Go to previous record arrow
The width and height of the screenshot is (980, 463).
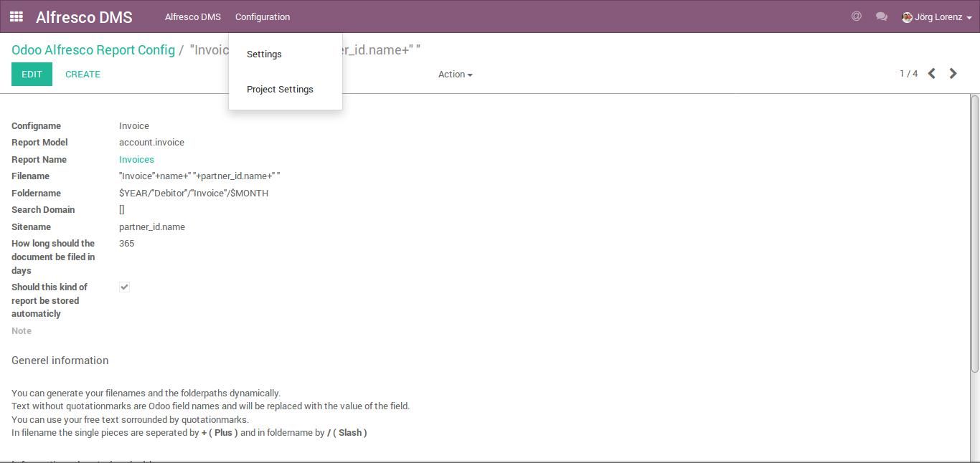931,74
